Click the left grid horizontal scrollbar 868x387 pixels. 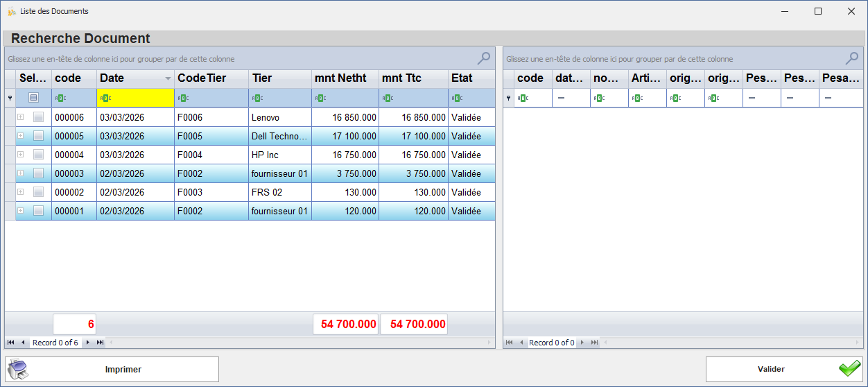(298, 343)
